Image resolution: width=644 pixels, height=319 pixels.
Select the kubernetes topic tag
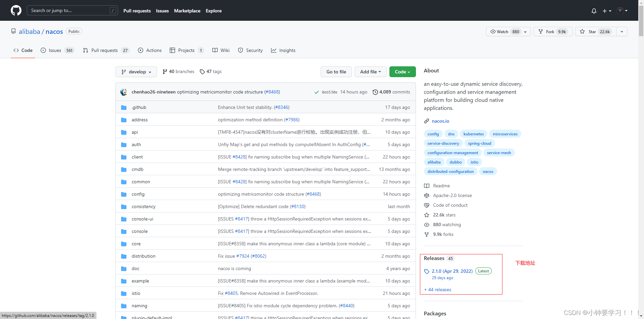coord(473,134)
